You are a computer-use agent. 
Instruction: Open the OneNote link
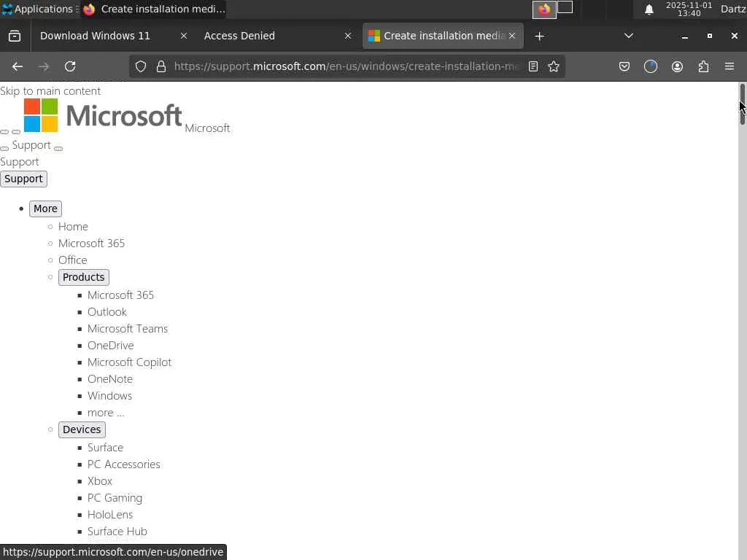(x=110, y=379)
